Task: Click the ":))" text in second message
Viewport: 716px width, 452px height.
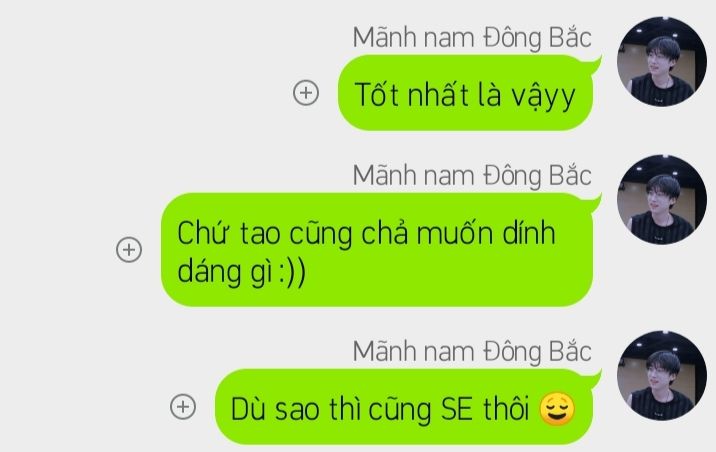Action: [x=292, y=273]
